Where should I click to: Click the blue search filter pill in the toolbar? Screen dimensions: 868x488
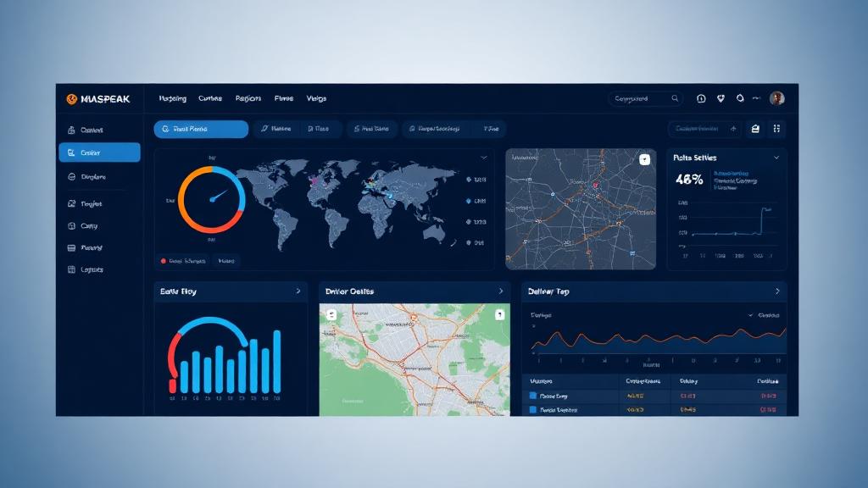pyautogui.click(x=200, y=129)
